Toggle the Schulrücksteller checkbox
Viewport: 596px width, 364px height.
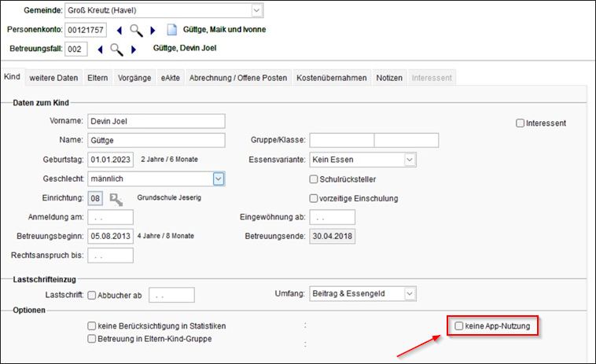point(314,179)
